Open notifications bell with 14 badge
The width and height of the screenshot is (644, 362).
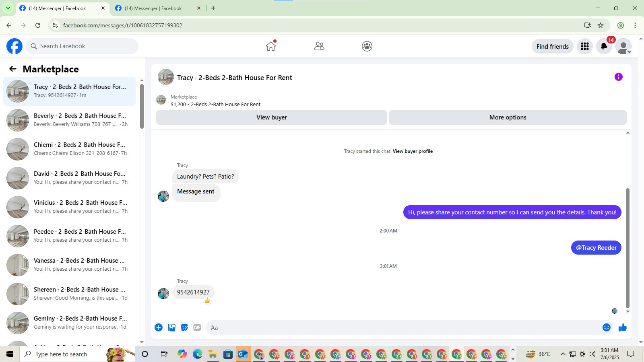(604, 46)
